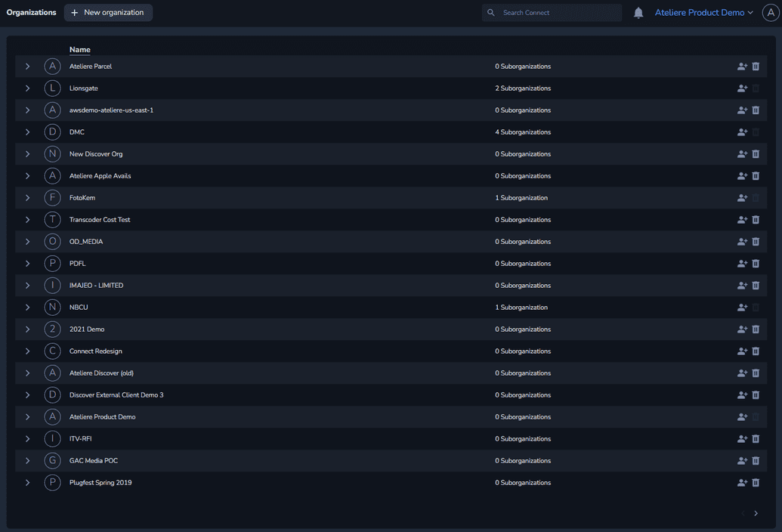Expand the IMAJEO - LIMITED row
Image resolution: width=782 pixels, height=532 pixels.
pos(27,286)
